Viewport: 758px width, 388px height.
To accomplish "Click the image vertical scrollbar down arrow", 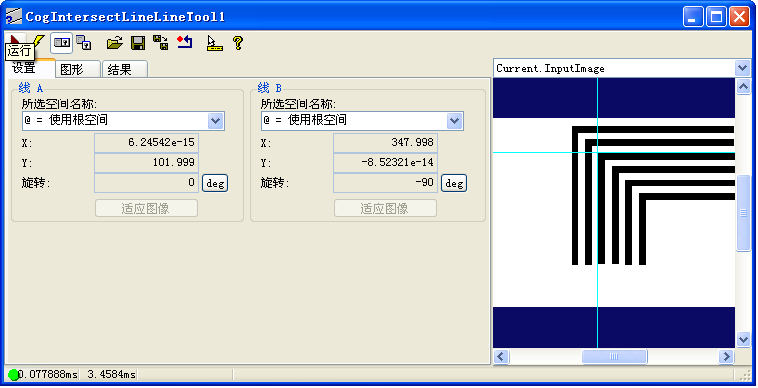I will click(743, 339).
